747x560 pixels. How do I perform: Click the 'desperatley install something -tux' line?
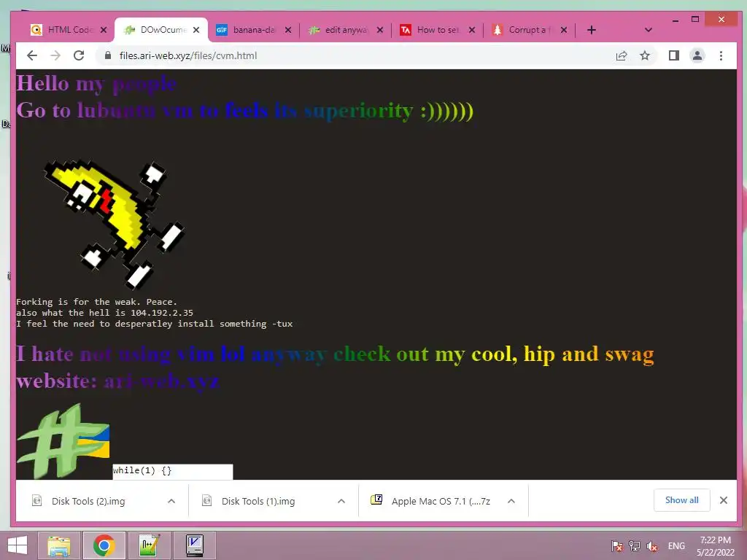[x=155, y=324]
